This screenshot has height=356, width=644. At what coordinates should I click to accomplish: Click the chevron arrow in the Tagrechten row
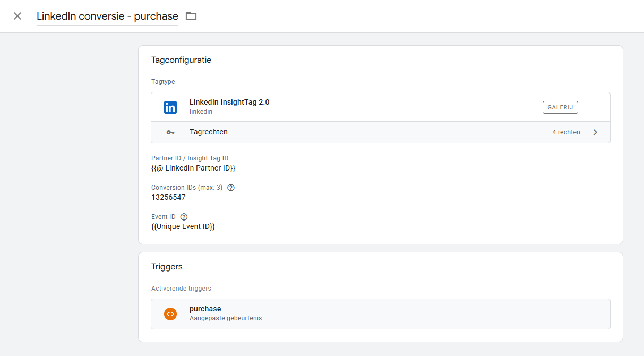point(595,132)
